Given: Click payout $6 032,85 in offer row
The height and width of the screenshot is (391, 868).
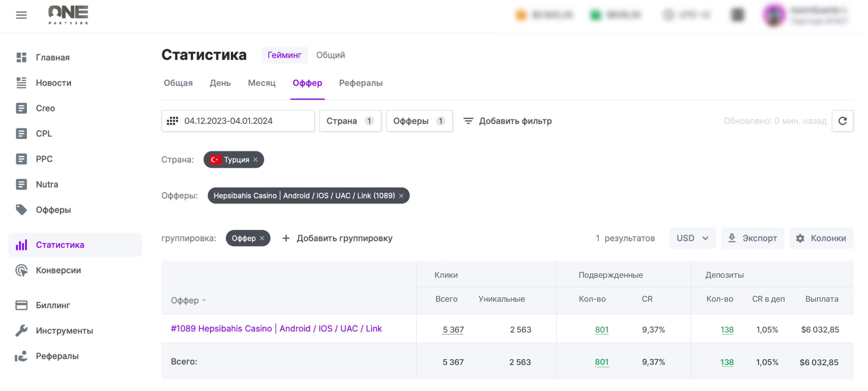Looking at the screenshot, I should click(820, 329).
